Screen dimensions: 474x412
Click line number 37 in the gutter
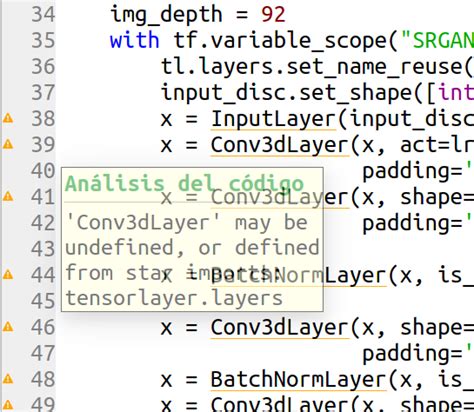pyautogui.click(x=43, y=93)
